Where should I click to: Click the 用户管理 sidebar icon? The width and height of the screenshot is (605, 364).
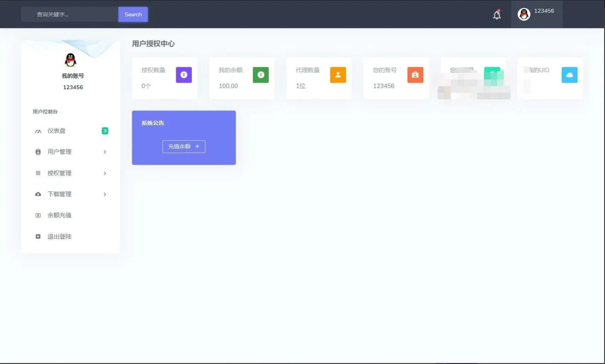pyautogui.click(x=38, y=152)
